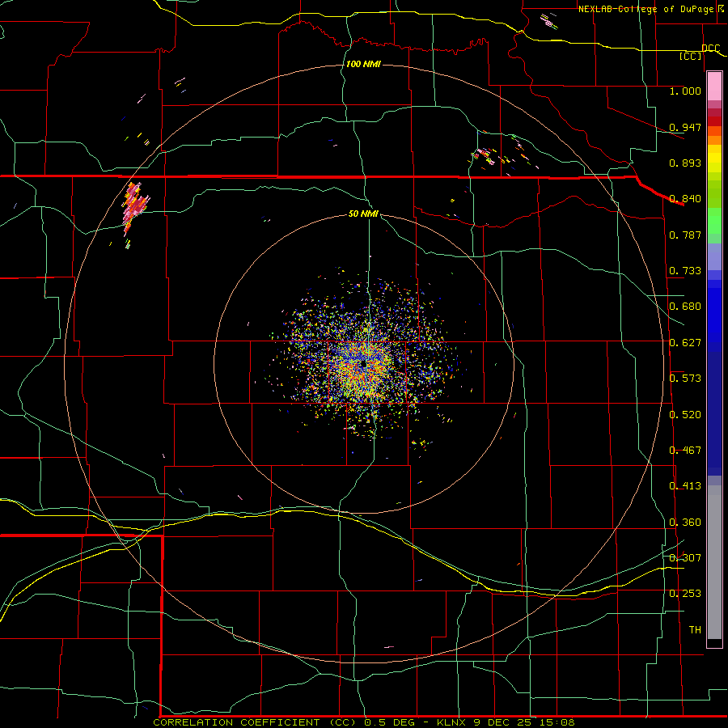Click the 0.733 scale value
728x728 pixels.
pos(685,271)
